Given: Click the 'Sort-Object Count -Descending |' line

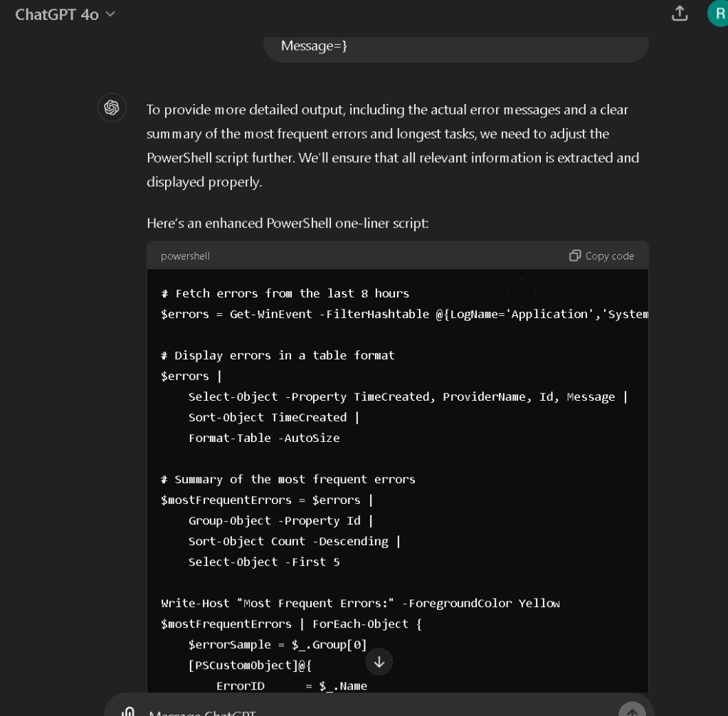Looking at the screenshot, I should click(295, 542).
